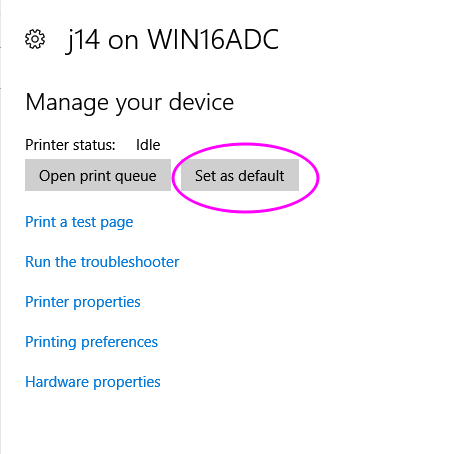This screenshot has width=463, height=454.
Task: Click the settings gear icon
Action: [35, 39]
